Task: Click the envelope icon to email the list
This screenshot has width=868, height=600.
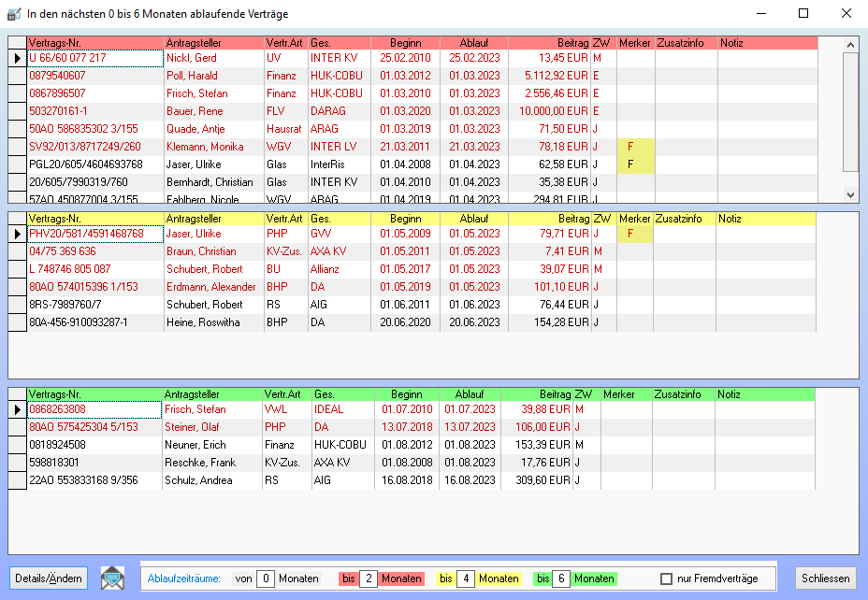Action: point(110,578)
